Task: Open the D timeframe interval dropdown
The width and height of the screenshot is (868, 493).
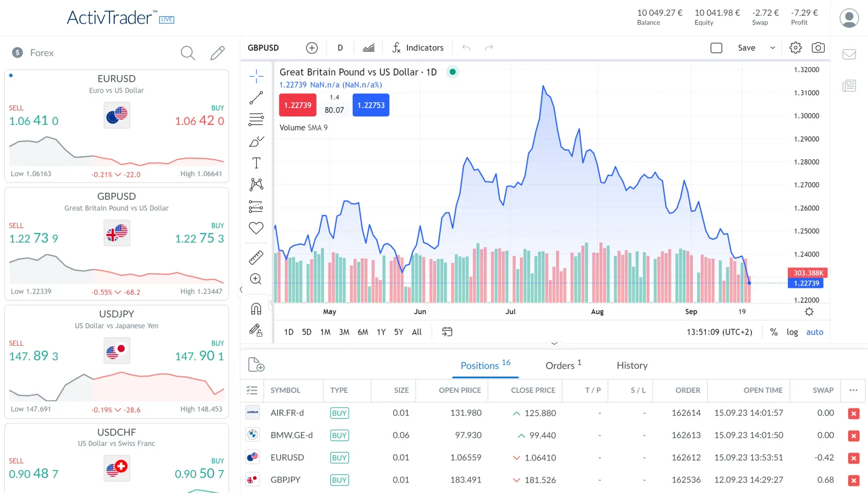Action: point(340,48)
